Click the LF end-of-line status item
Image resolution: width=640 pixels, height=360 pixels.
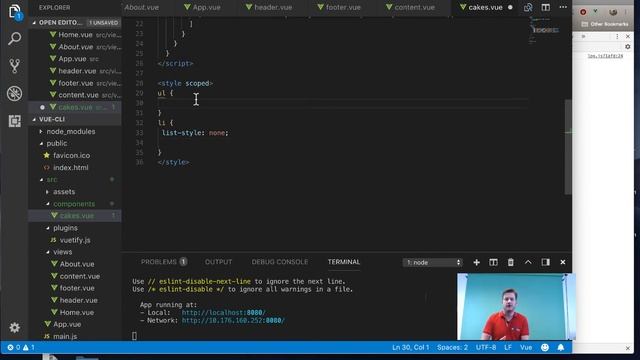(x=508, y=347)
